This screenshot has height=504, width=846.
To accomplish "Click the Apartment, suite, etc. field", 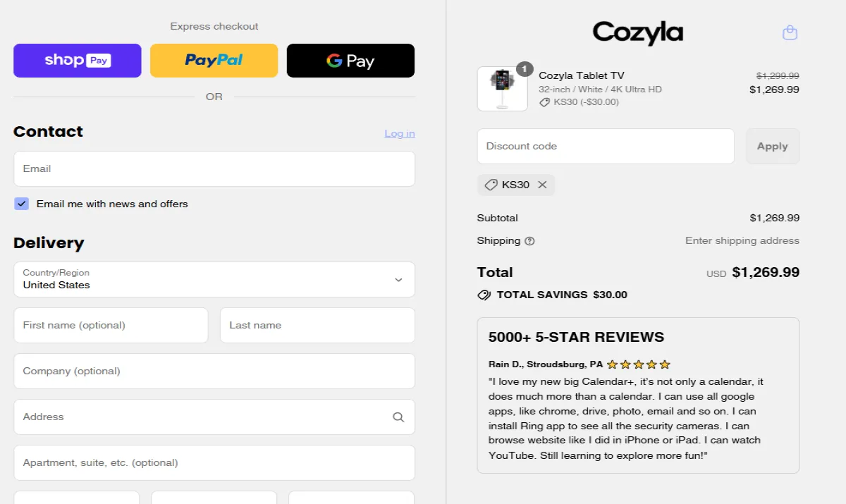I will click(214, 463).
